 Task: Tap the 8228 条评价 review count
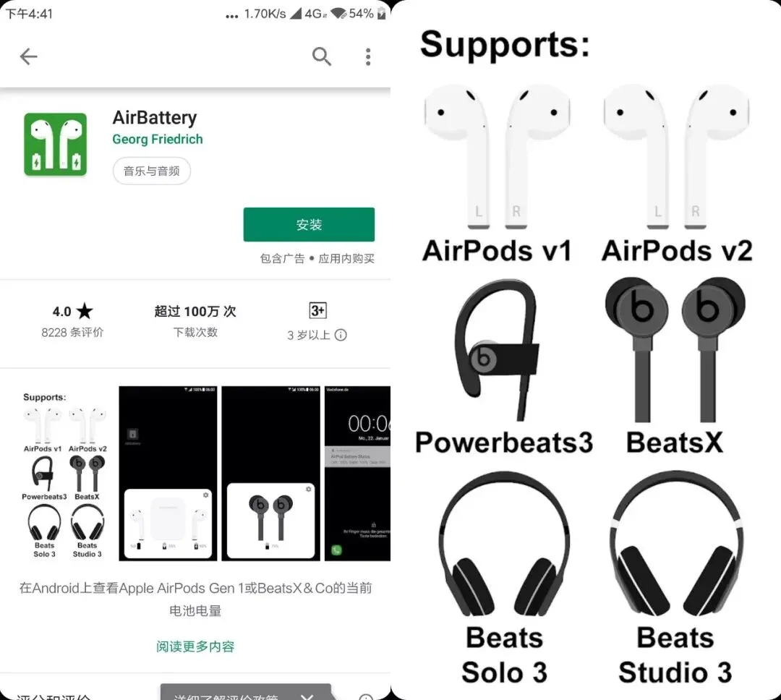(73, 333)
